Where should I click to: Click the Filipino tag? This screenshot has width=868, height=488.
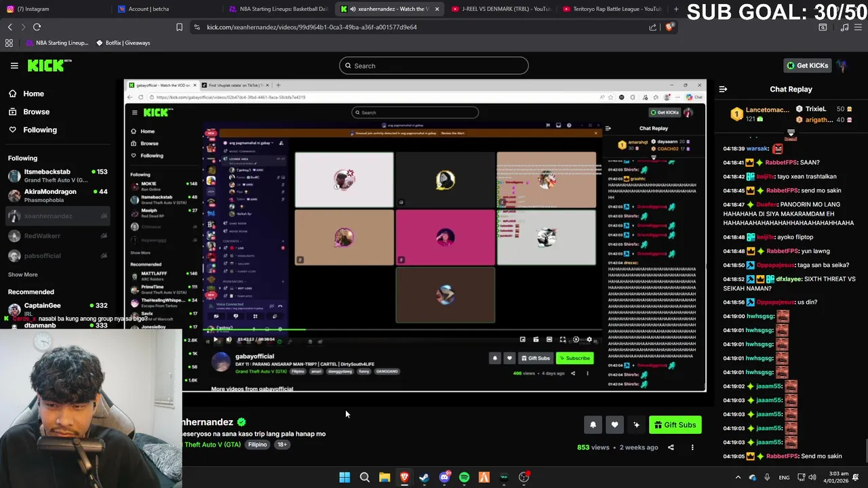coord(257,445)
